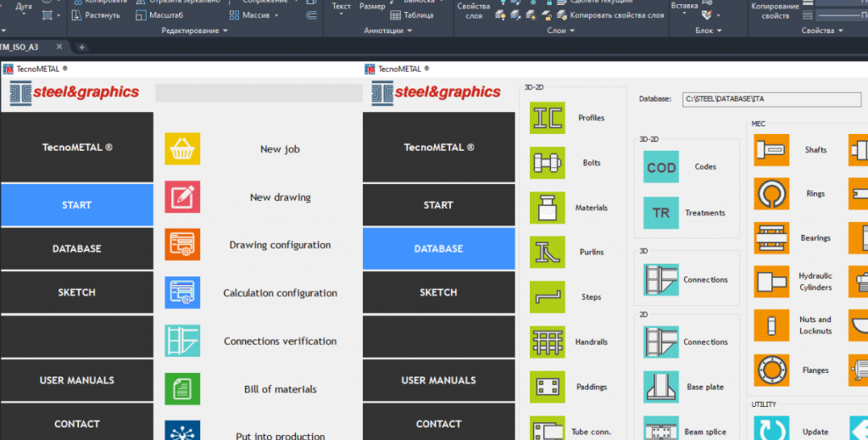The width and height of the screenshot is (868, 440).
Task: Open New drawing via pencil icon
Action: point(182,197)
